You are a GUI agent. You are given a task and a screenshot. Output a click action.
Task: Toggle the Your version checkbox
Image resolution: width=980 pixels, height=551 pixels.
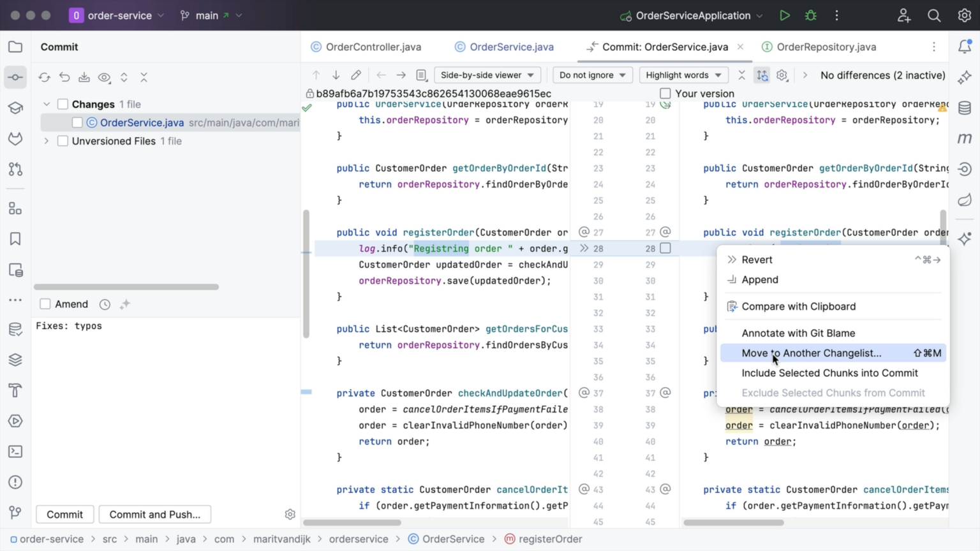tap(665, 93)
